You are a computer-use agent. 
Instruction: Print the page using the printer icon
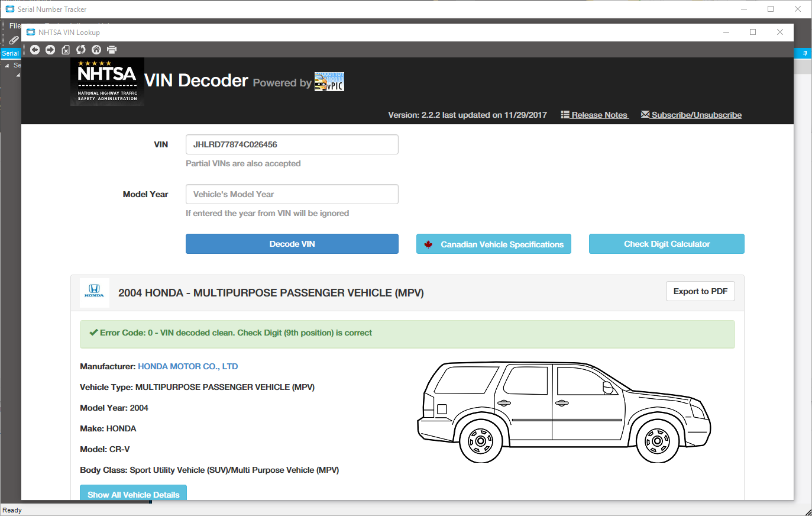112,50
